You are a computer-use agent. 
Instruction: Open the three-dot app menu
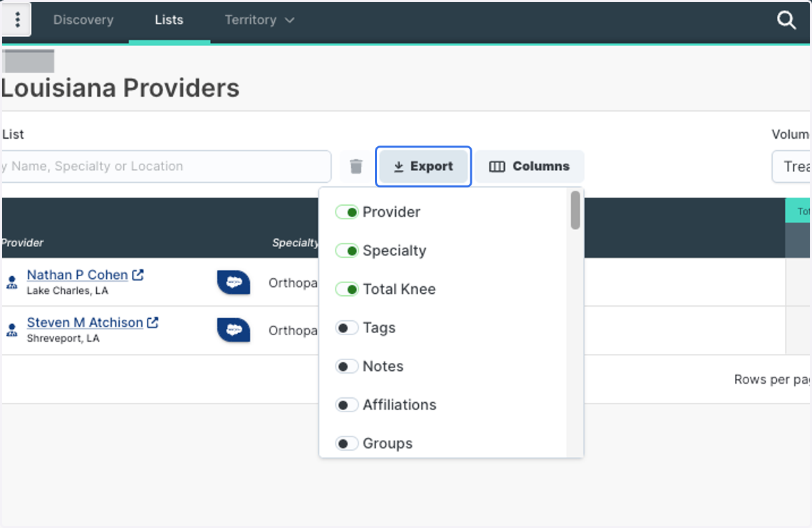point(18,20)
